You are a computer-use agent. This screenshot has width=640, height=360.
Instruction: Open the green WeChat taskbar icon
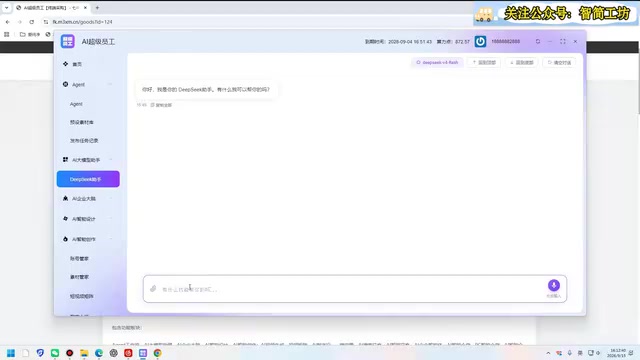55,353
